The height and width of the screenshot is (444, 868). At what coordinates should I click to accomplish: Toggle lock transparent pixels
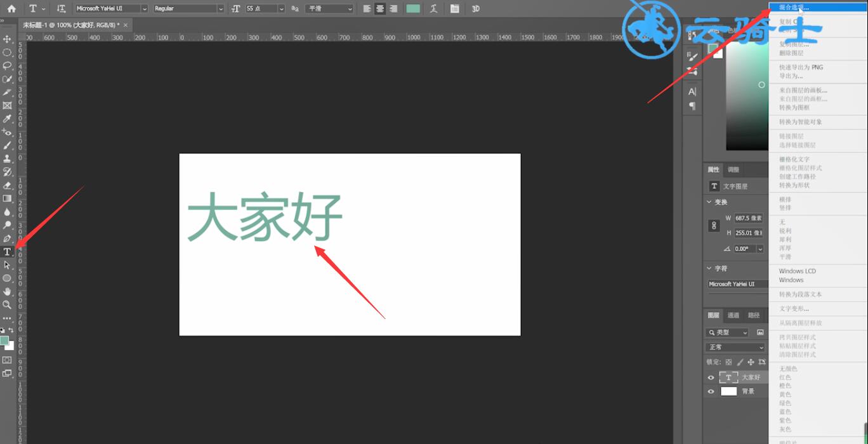(728, 362)
